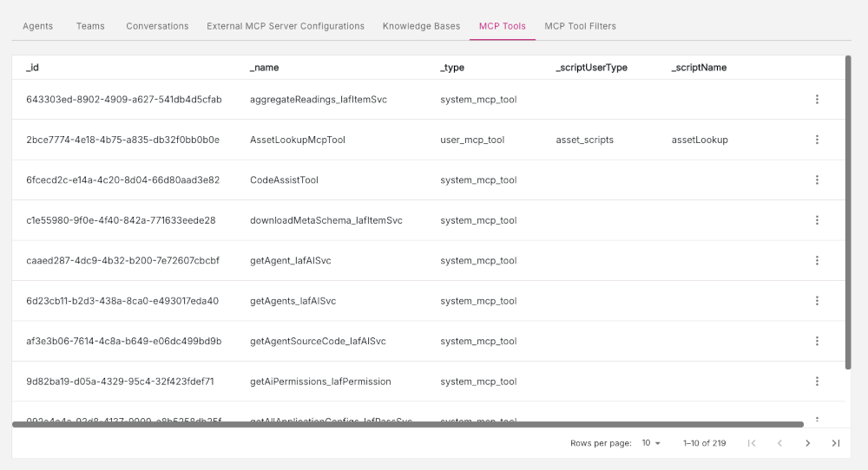Open row menu for getAgentSourceCode_IafAISvc
Viewport: 868px width, 470px height.
[817, 341]
